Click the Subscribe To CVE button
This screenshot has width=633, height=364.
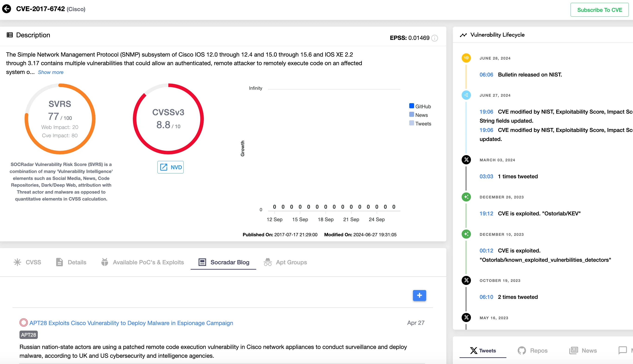click(599, 10)
